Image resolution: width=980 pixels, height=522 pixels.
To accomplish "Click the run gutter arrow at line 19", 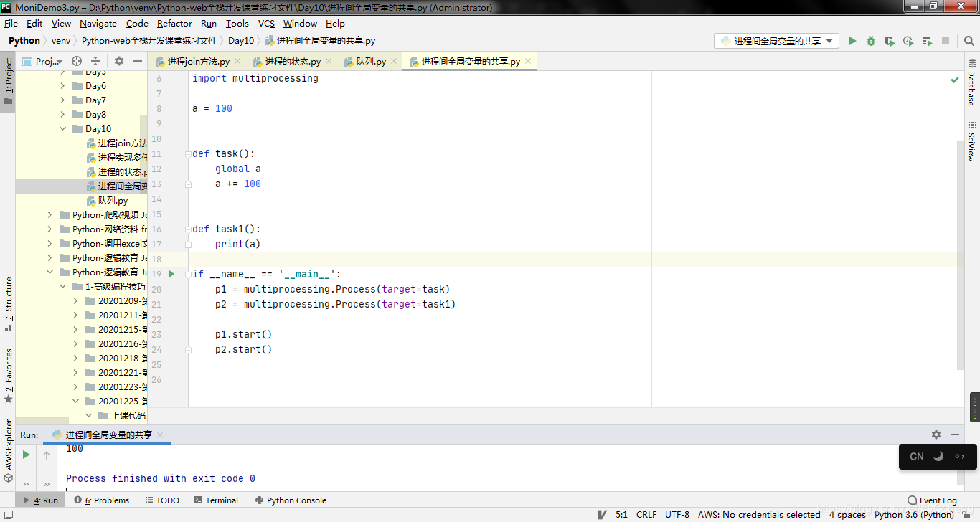I will click(x=171, y=274).
